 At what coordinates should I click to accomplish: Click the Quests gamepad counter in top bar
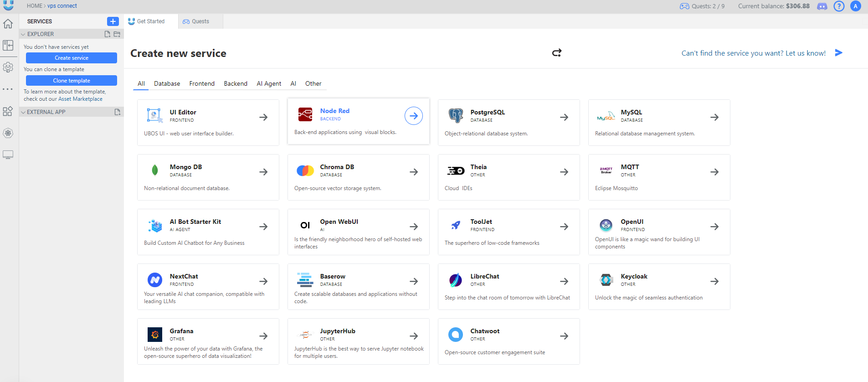click(x=702, y=6)
